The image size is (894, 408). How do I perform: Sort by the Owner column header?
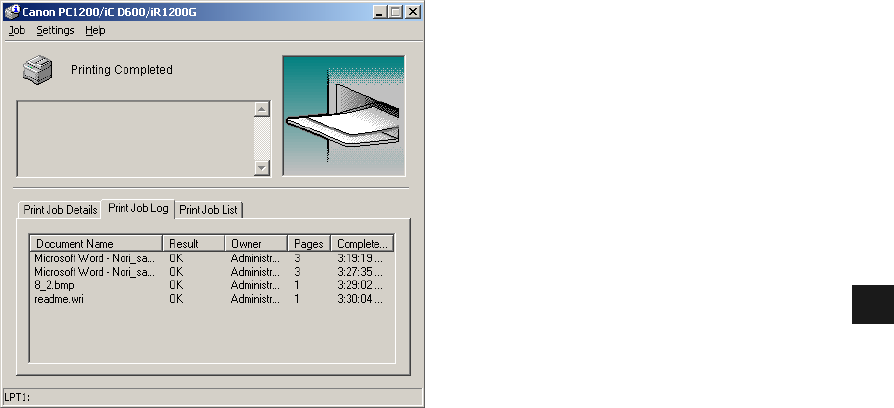click(256, 244)
